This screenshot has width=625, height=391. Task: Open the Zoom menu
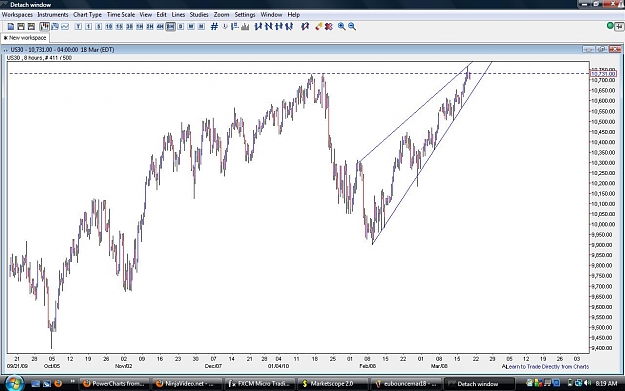point(221,14)
